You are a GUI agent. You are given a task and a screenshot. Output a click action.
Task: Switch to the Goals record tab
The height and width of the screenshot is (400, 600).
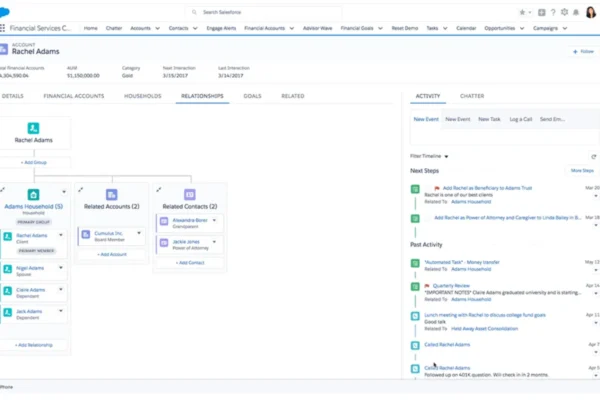(x=253, y=96)
